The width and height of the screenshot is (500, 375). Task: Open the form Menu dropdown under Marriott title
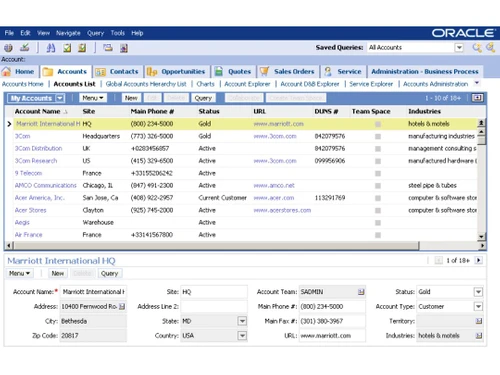point(19,273)
